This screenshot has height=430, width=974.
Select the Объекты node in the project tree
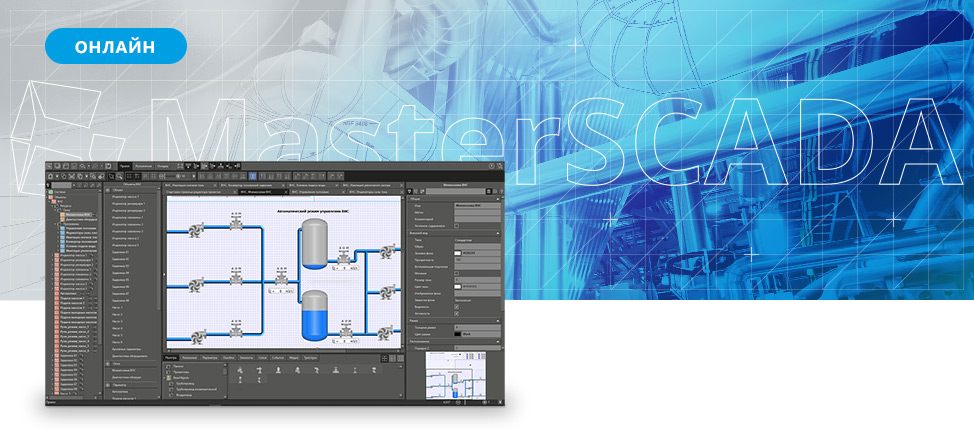pos(61,197)
